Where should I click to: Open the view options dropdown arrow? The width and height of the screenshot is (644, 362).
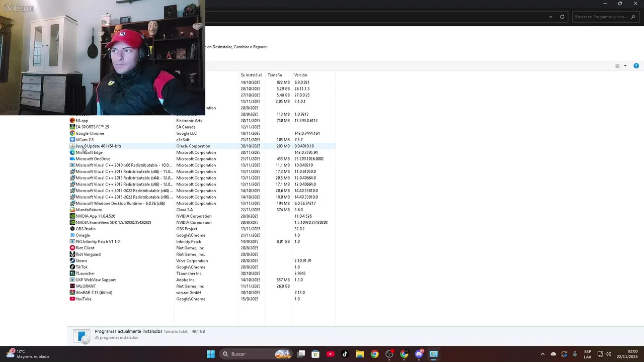625,66
